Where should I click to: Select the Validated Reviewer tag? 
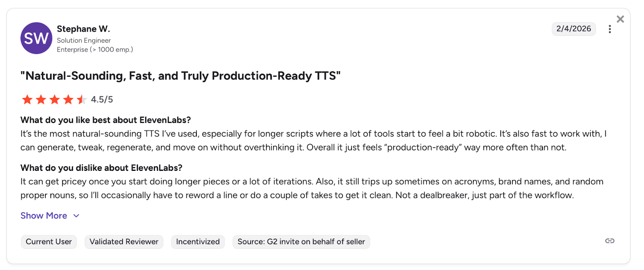point(124,242)
